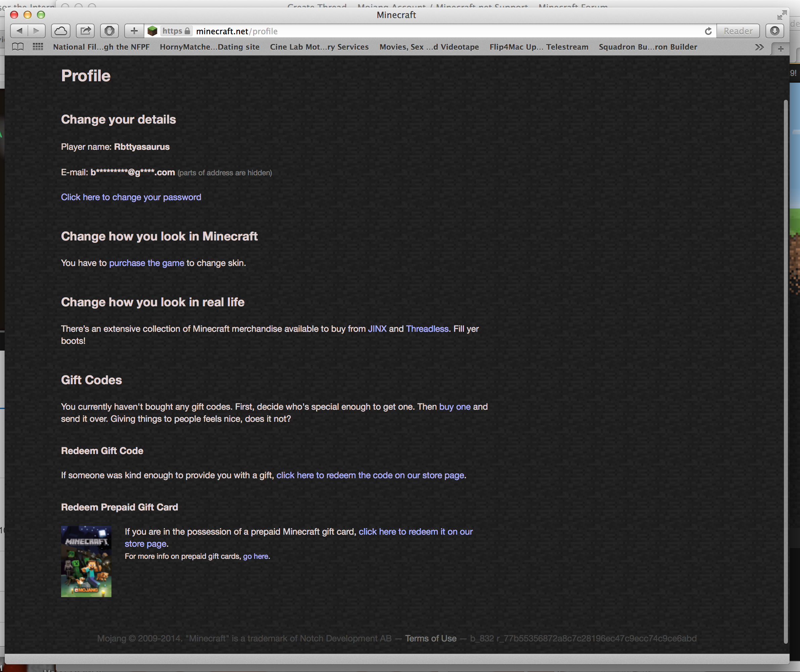Click the (parts of address are hidden) note
This screenshot has width=800, height=672.
point(225,173)
